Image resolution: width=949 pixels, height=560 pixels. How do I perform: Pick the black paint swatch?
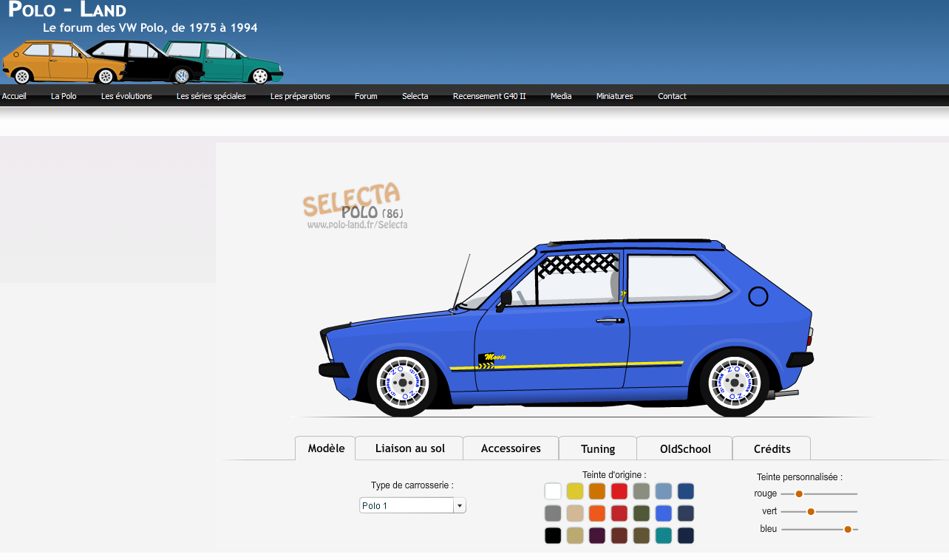tap(553, 536)
